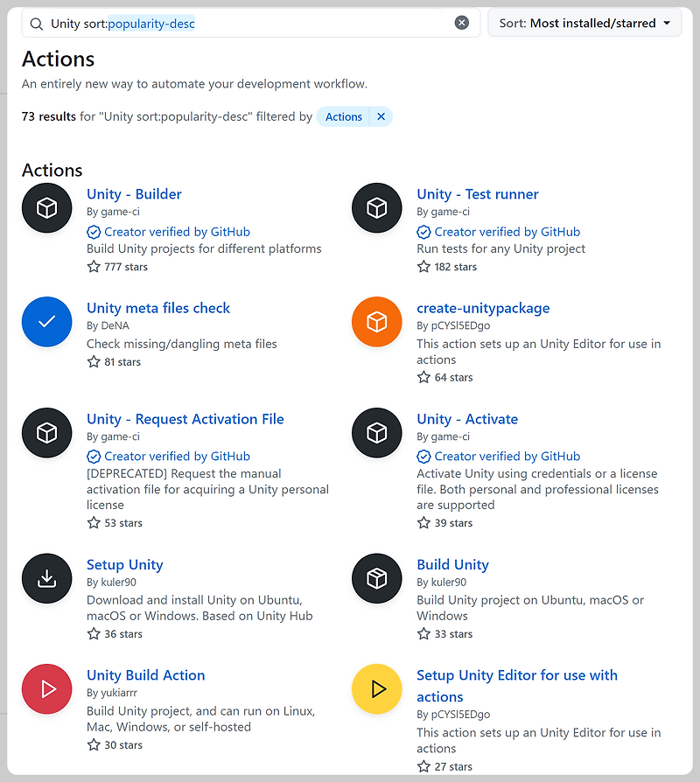
Task: Click the verified badge on Unity - Test runner
Action: click(x=424, y=232)
